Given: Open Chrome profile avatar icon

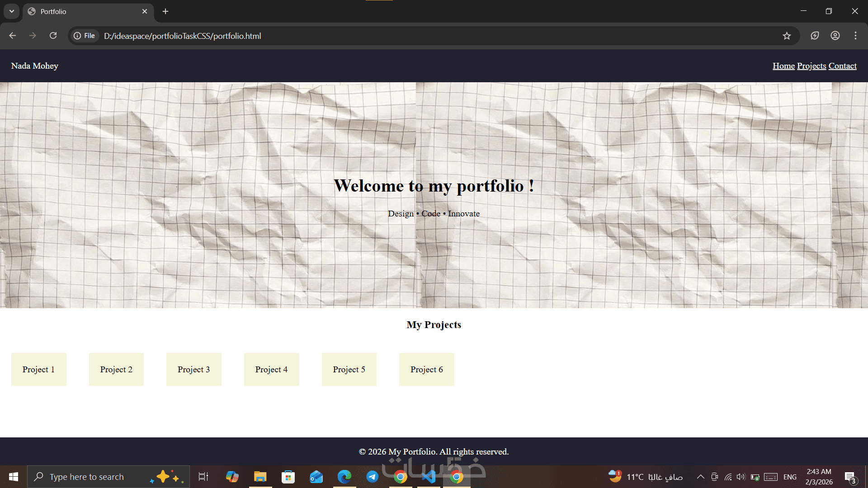Looking at the screenshot, I should 835,36.
